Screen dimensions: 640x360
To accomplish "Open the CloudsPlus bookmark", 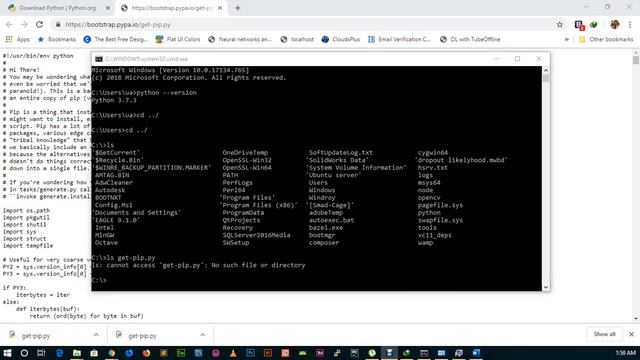I will point(341,39).
